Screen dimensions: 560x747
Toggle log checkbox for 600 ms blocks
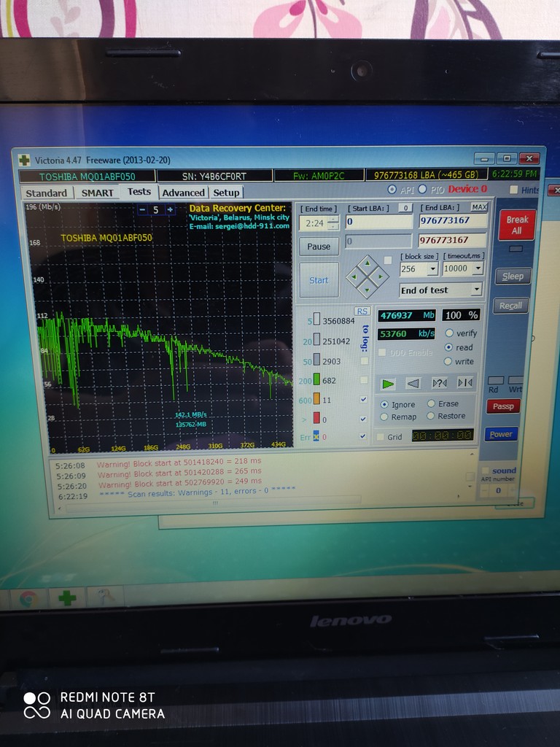pyautogui.click(x=363, y=399)
